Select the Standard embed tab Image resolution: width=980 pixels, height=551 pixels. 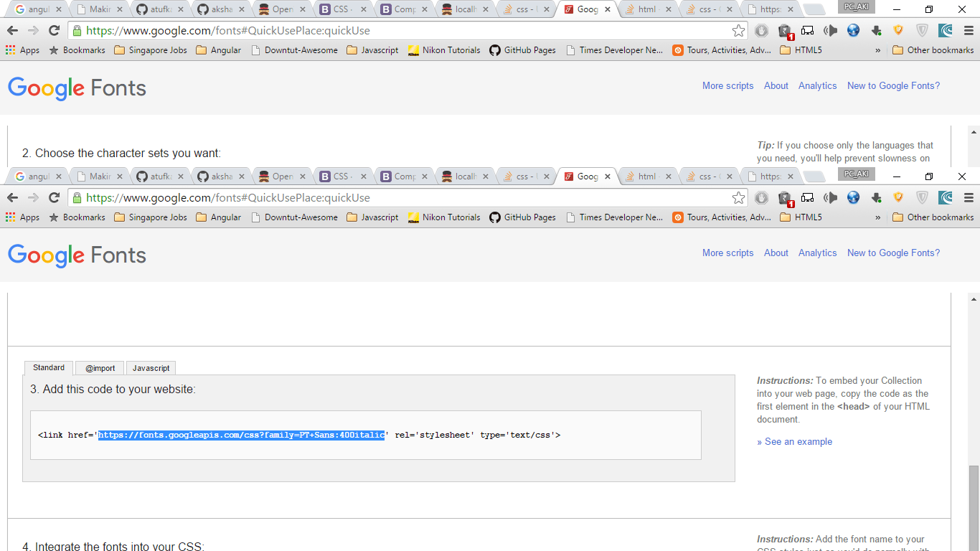coord(49,367)
